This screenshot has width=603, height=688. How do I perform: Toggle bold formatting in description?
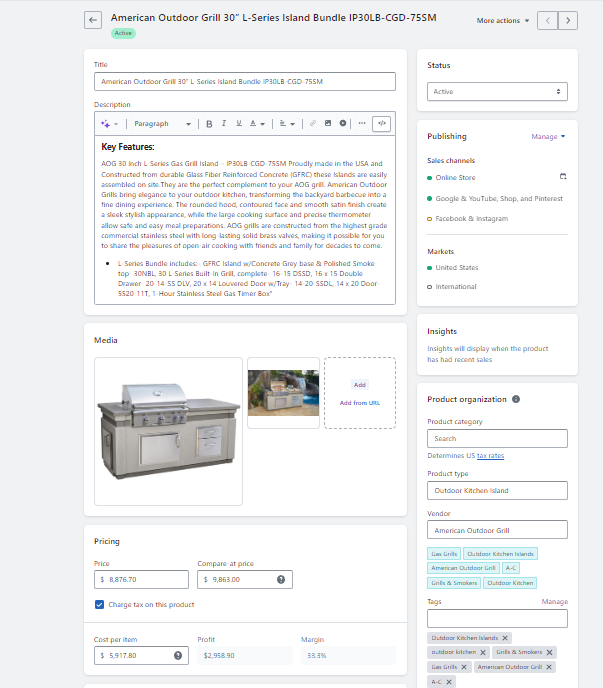point(209,124)
